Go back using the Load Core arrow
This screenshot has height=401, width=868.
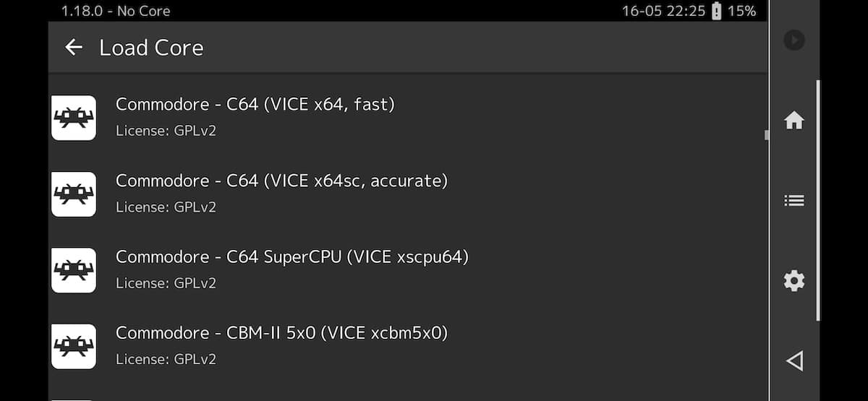pos(74,48)
